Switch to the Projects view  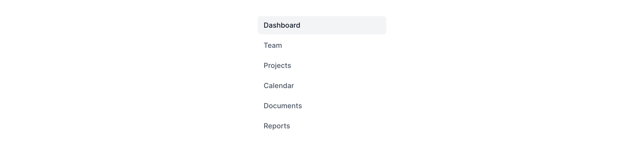click(277, 65)
